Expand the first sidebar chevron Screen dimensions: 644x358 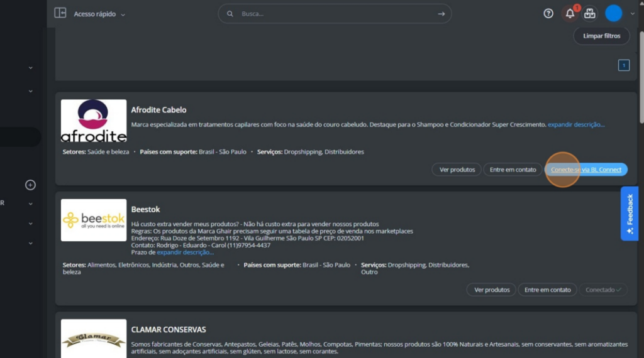point(30,68)
